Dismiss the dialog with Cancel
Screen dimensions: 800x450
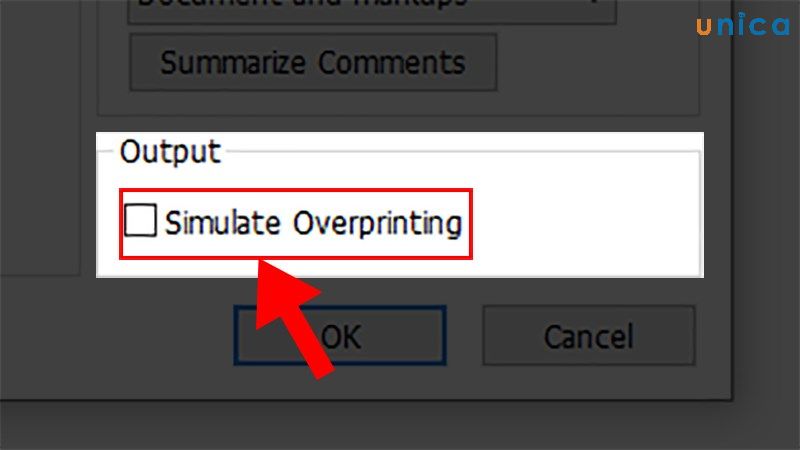click(x=589, y=335)
